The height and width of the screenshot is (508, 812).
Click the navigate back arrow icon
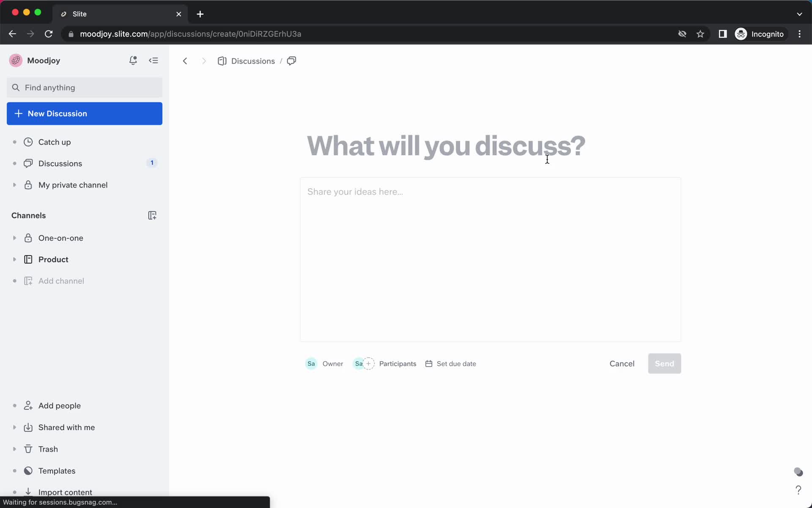[x=185, y=61]
